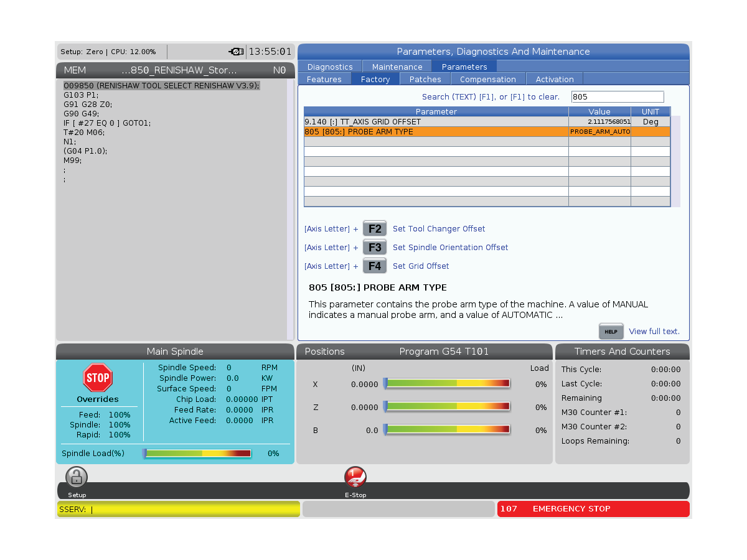Screen dimensions: 747x560
Task: Click the Parameters, Diagnostics And Maintenance title
Action: click(x=494, y=52)
